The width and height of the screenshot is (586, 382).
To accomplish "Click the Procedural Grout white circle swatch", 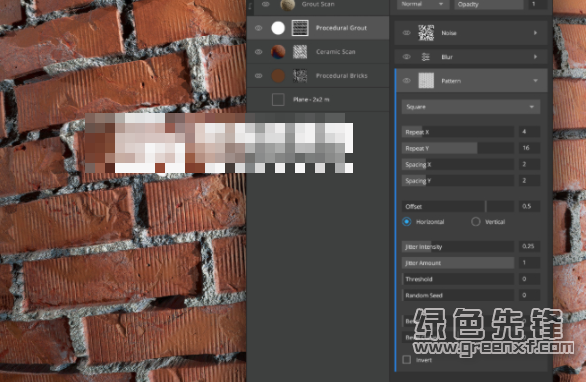I will point(278,28).
